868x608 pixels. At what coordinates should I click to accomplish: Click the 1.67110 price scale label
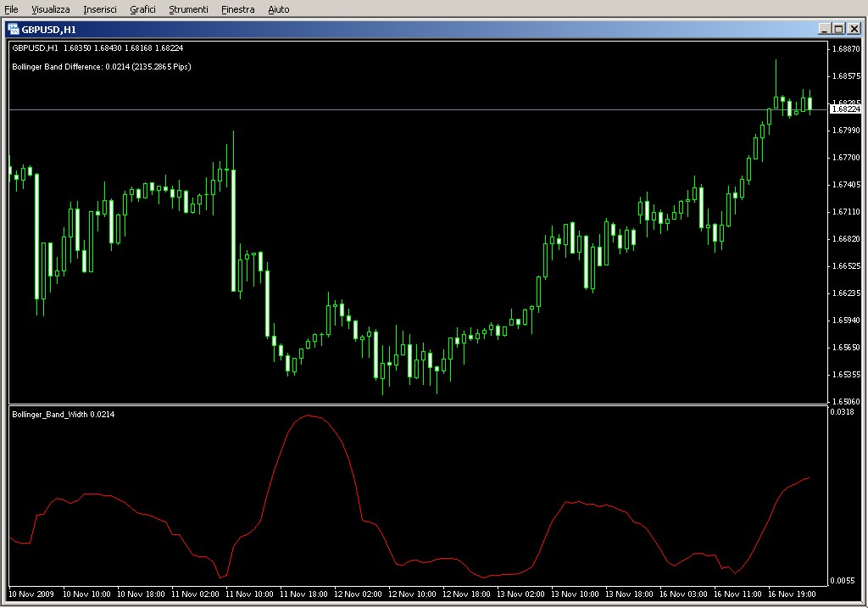click(847, 211)
